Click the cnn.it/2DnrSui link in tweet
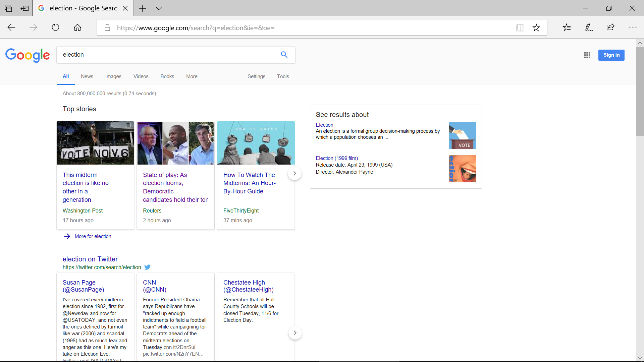Viewport: 644px width, 362px height. (x=179, y=347)
